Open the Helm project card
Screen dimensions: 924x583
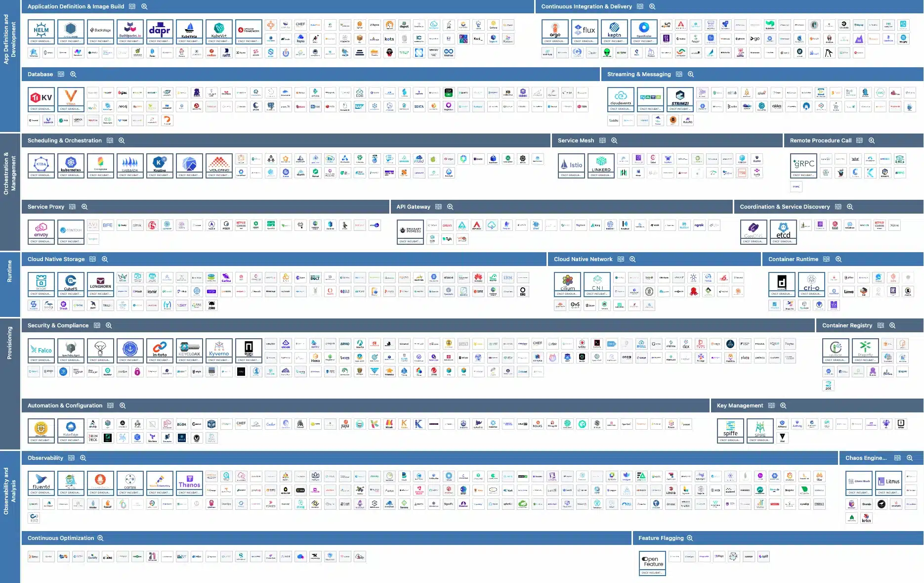coord(41,32)
